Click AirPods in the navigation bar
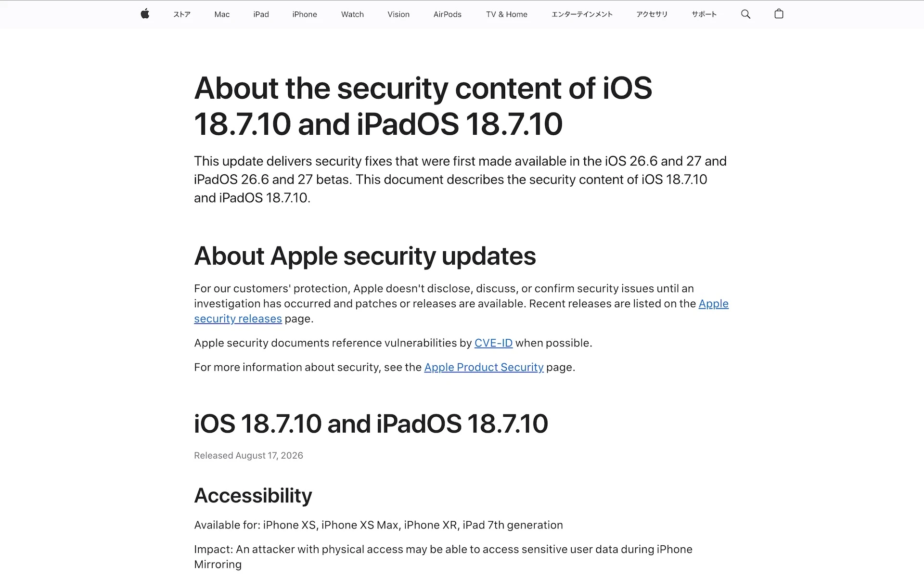 tap(448, 14)
